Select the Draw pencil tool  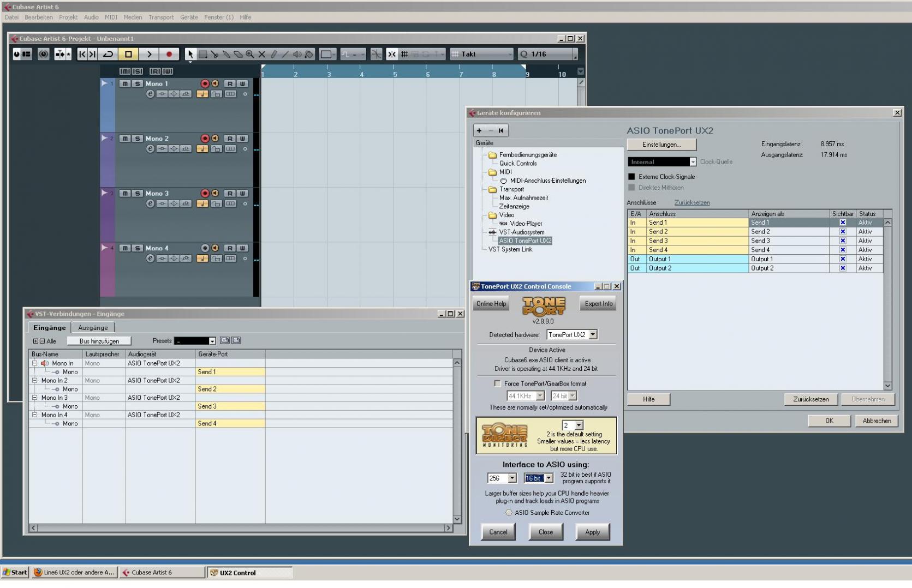point(273,54)
